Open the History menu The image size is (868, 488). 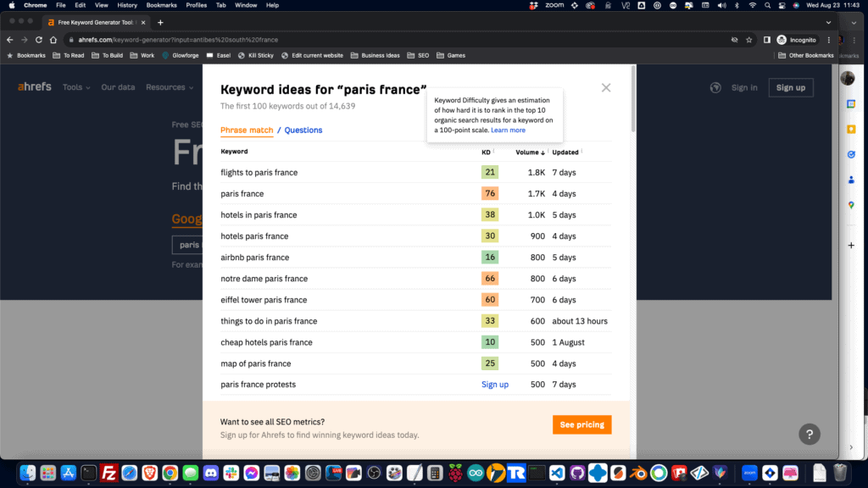click(x=127, y=6)
